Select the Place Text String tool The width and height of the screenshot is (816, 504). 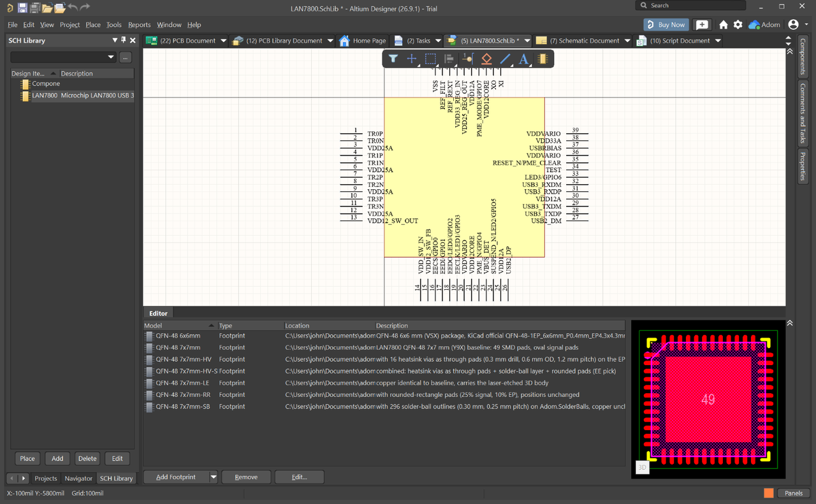click(523, 59)
